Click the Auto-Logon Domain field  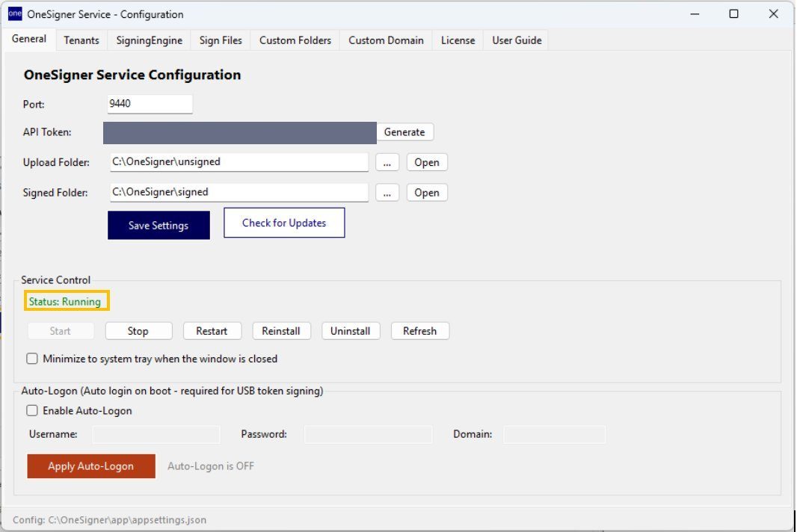click(555, 434)
